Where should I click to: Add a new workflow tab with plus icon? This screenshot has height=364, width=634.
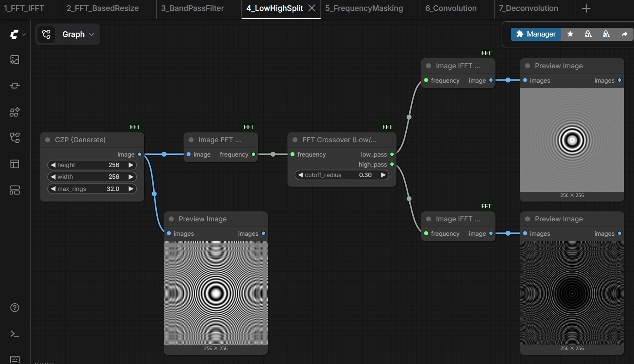(x=586, y=8)
